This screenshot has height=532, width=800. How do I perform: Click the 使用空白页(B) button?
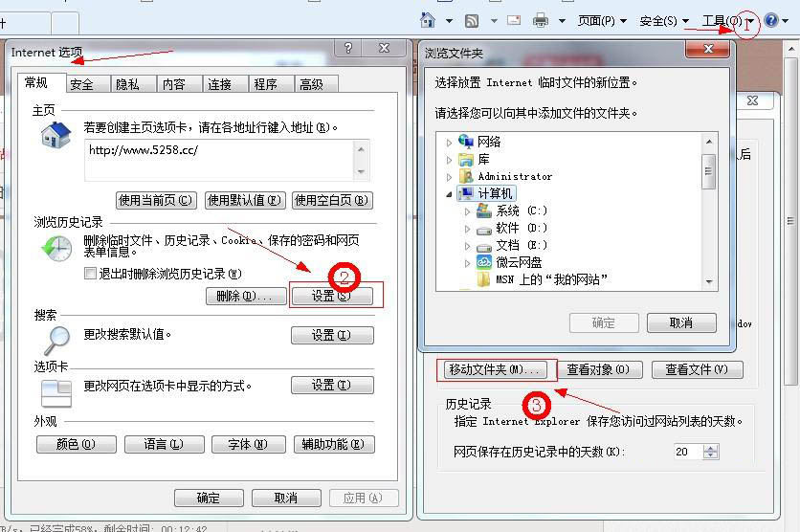coord(333,200)
